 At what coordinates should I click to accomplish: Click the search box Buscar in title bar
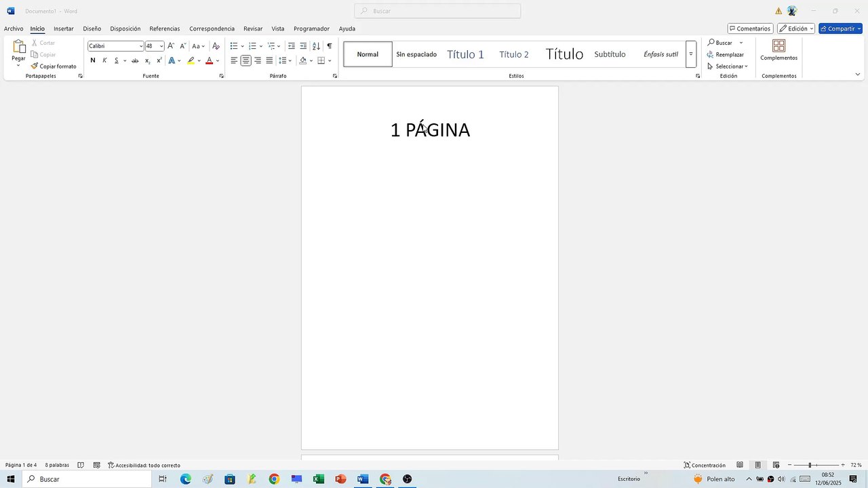[x=437, y=11]
